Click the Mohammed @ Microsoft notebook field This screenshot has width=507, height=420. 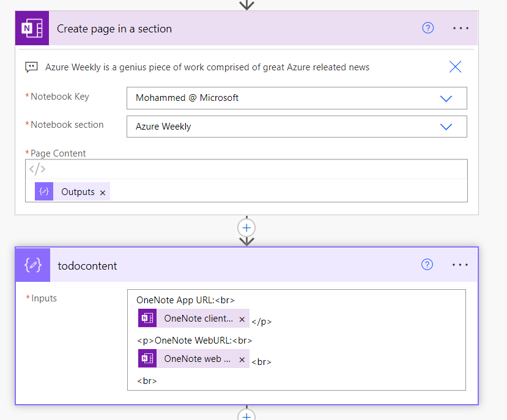[x=297, y=98]
